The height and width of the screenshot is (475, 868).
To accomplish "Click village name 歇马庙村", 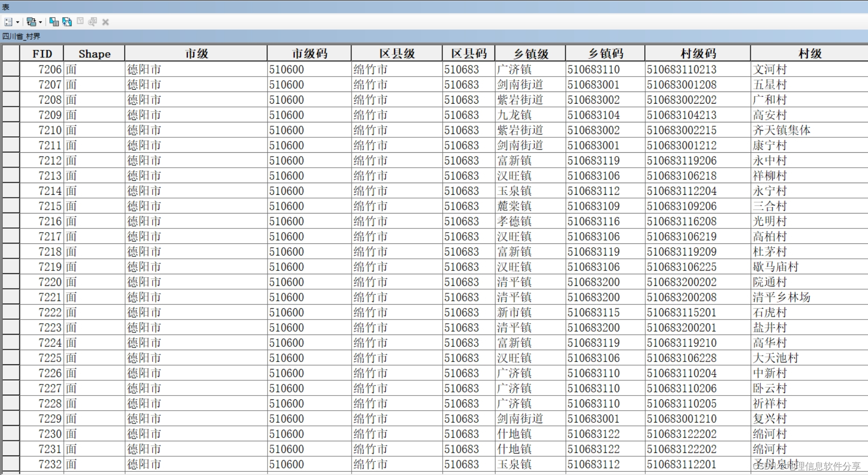I will [776, 267].
